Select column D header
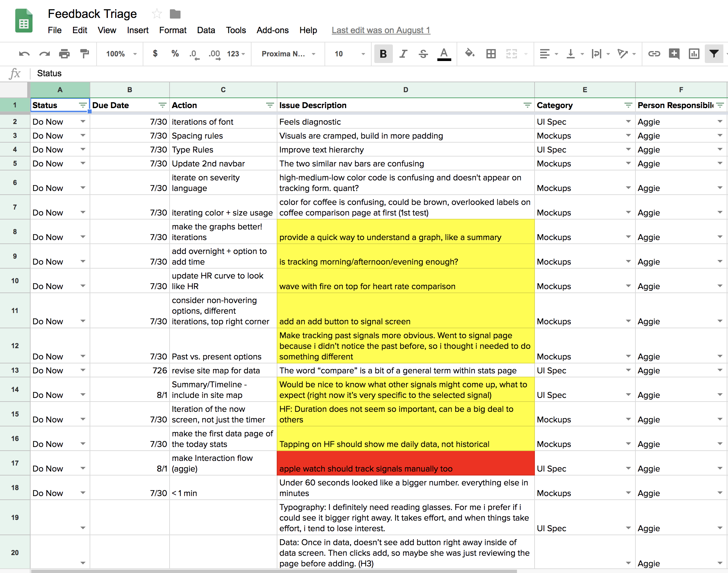This screenshot has width=728, height=573. 405,90
